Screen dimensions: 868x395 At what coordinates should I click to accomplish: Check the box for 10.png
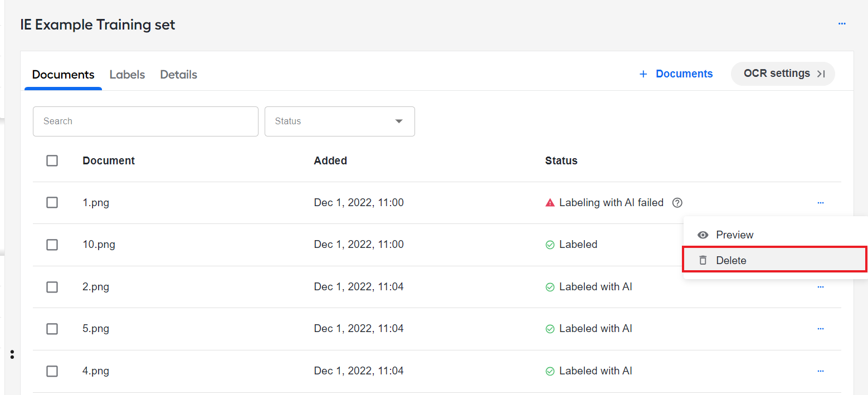[x=52, y=245]
